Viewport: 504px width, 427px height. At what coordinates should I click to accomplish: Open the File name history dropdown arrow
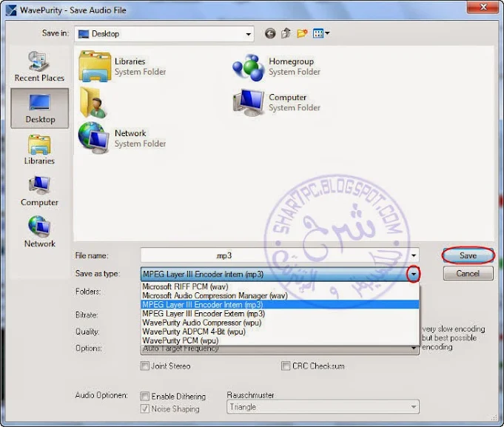click(x=414, y=255)
